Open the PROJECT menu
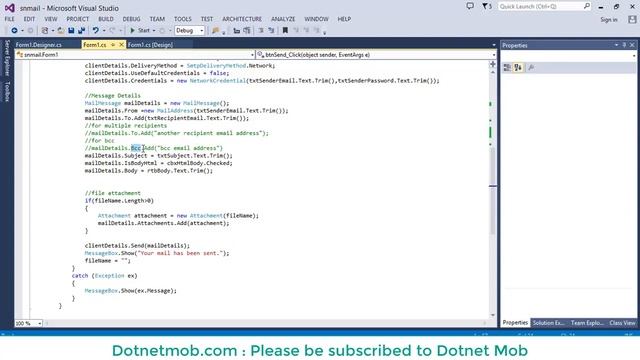 point(78,19)
